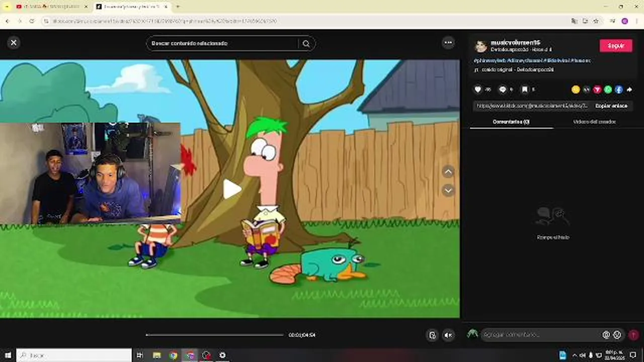This screenshot has width=644, height=362.
Task: Open the three-dots more options menu
Action: pos(448,43)
